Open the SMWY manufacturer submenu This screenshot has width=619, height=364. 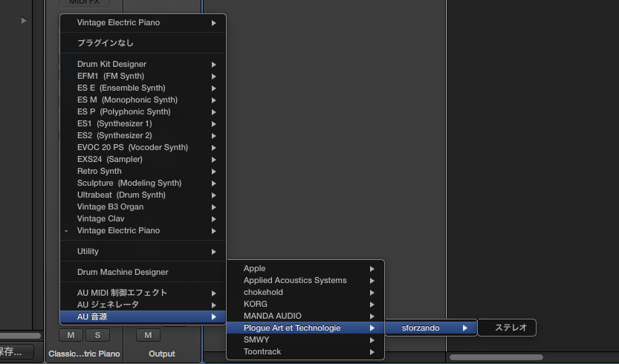pyautogui.click(x=305, y=339)
